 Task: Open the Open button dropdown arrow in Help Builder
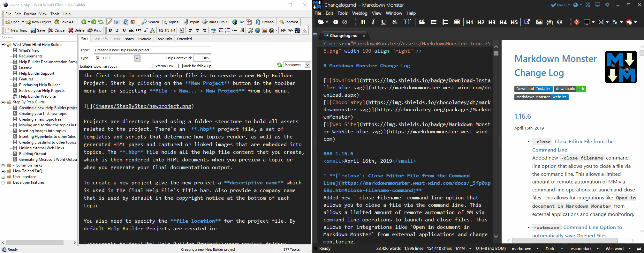[x=23, y=22]
